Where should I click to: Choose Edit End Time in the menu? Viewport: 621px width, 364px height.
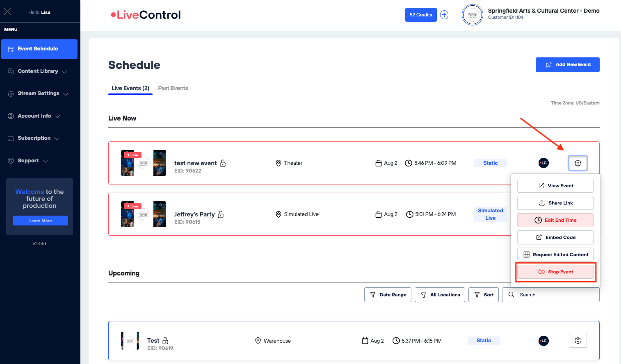click(x=555, y=220)
